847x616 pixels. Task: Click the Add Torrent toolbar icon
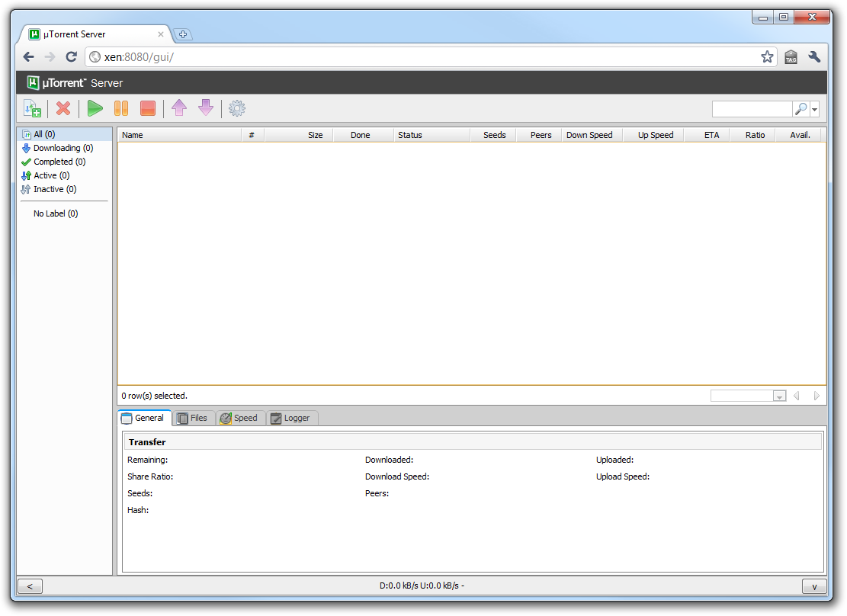tap(32, 108)
